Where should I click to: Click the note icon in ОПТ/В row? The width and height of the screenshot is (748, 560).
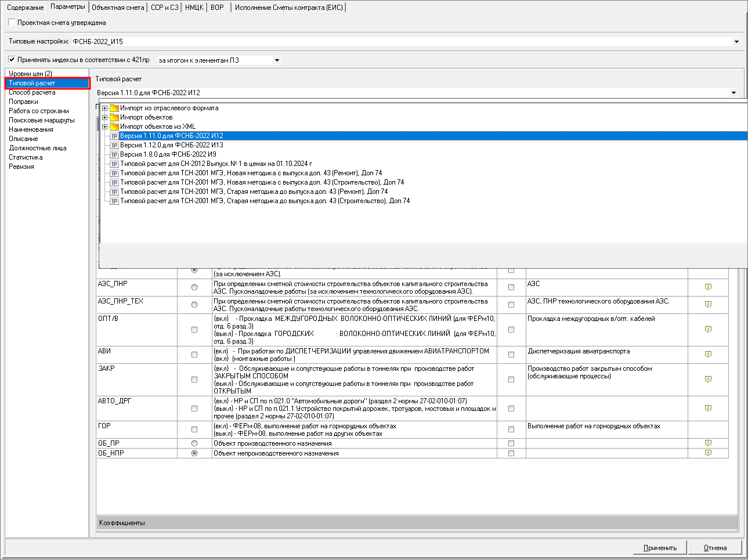tap(708, 329)
